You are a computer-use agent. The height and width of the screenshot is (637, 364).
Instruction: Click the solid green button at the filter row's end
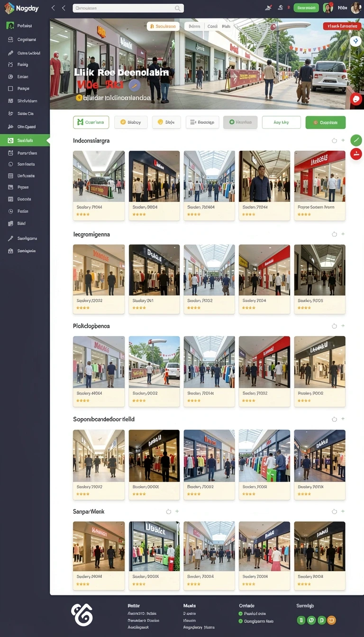tap(326, 122)
